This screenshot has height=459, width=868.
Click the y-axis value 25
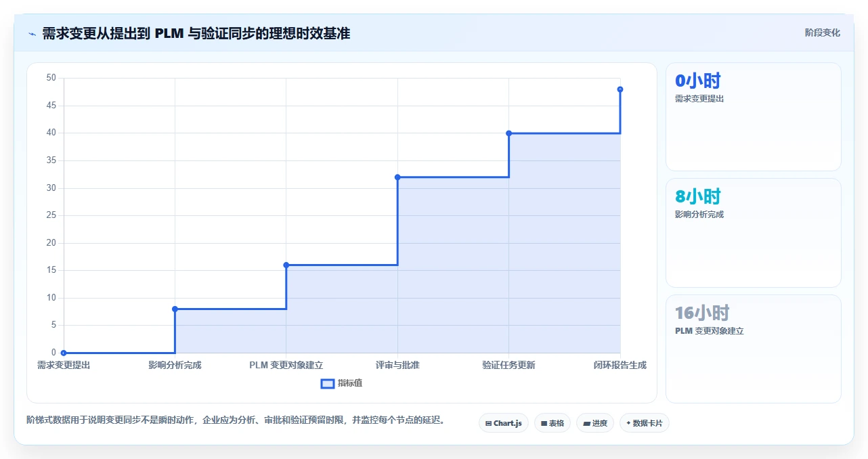(51, 215)
